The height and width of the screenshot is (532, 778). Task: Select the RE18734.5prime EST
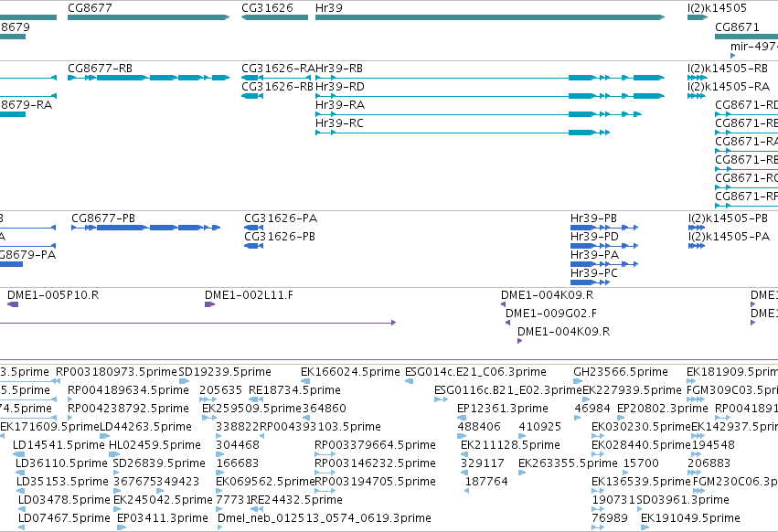pyautogui.click(x=294, y=390)
